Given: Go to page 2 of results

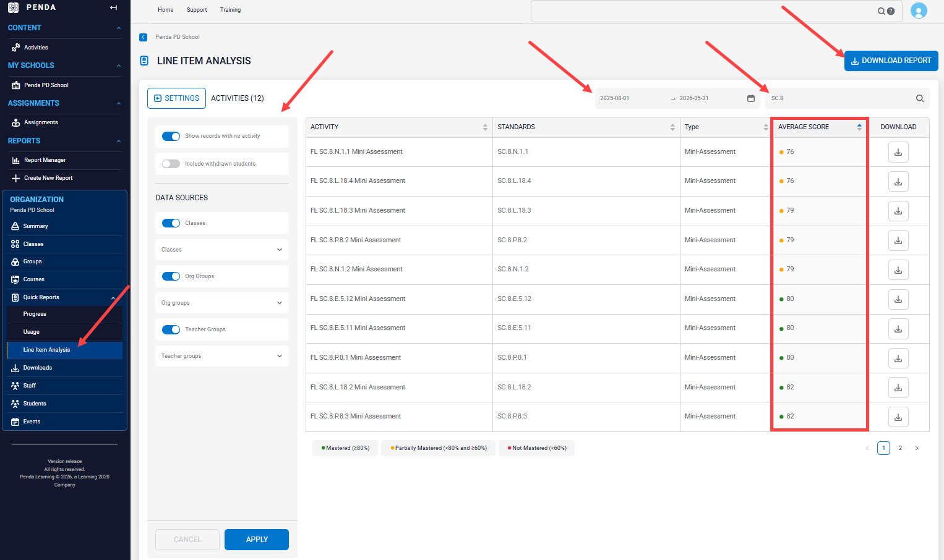Looking at the screenshot, I should coord(900,448).
